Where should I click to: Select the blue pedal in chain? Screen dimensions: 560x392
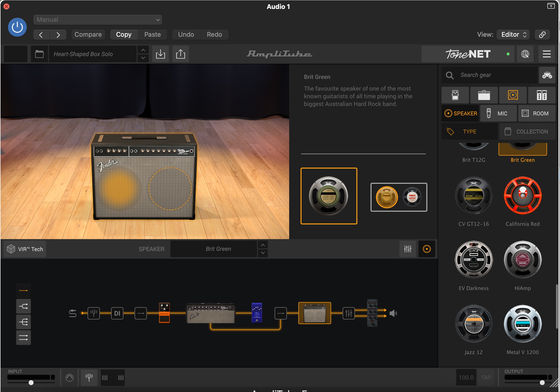point(257,312)
